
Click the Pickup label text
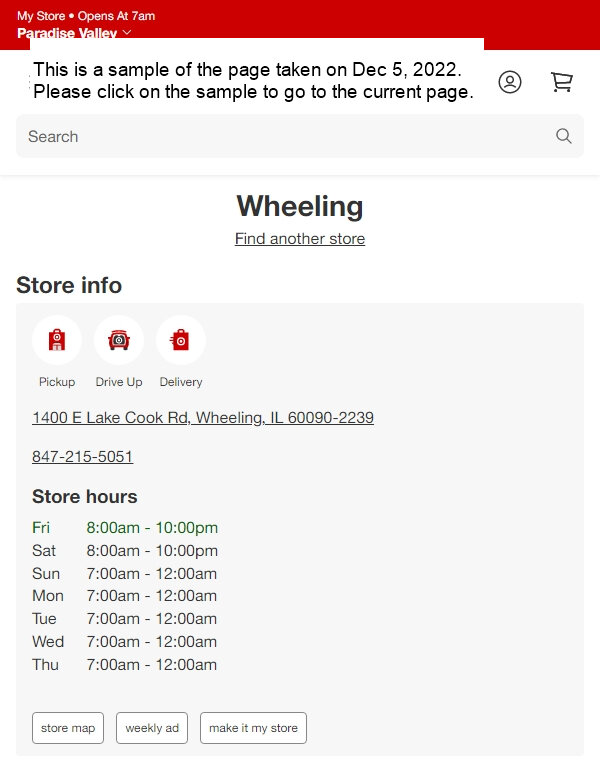(x=57, y=382)
